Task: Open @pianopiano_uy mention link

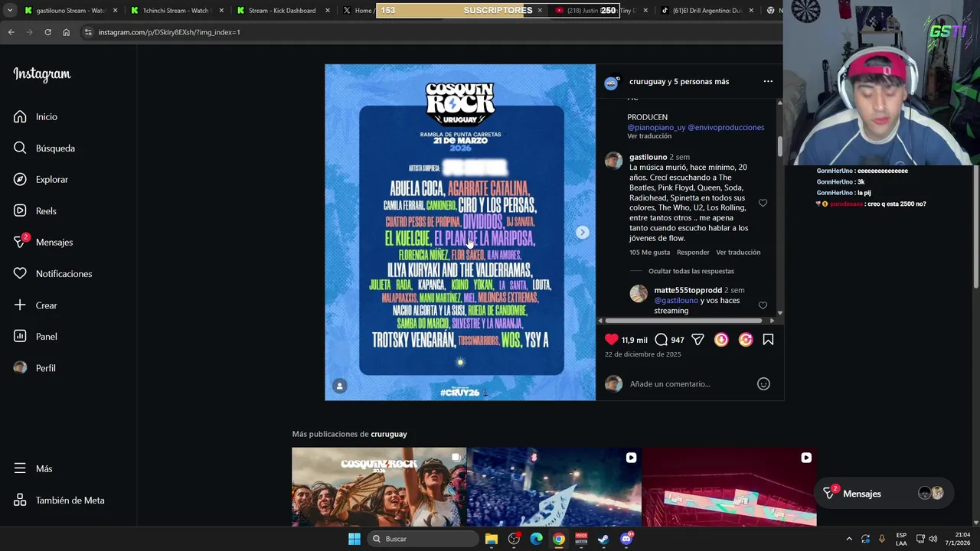Action: (x=656, y=127)
